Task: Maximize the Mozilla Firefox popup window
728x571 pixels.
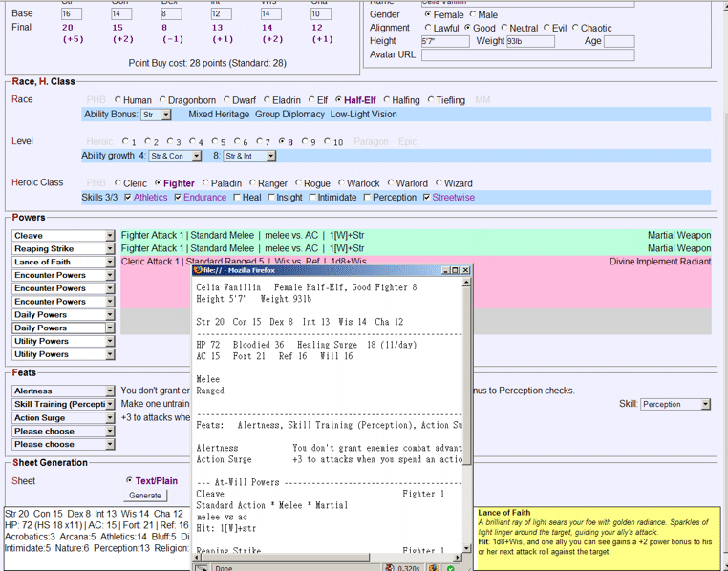Action: click(455, 270)
